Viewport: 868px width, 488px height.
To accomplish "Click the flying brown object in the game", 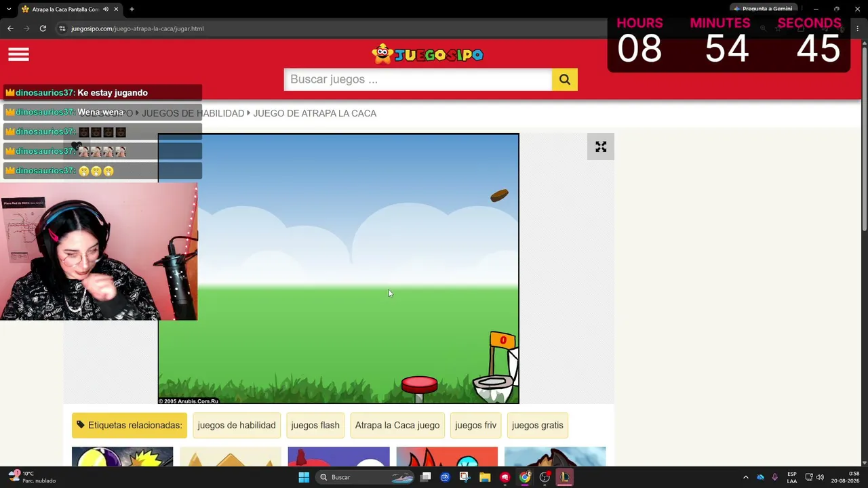I will pyautogui.click(x=499, y=196).
